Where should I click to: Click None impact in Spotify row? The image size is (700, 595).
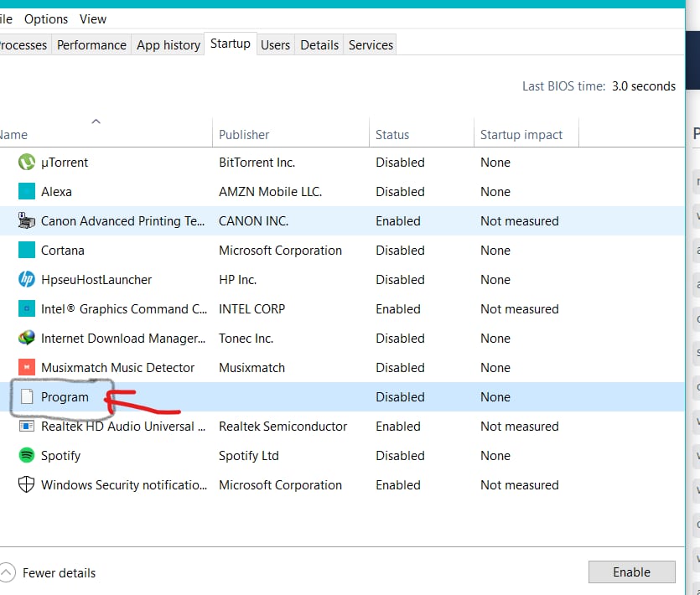[495, 456]
